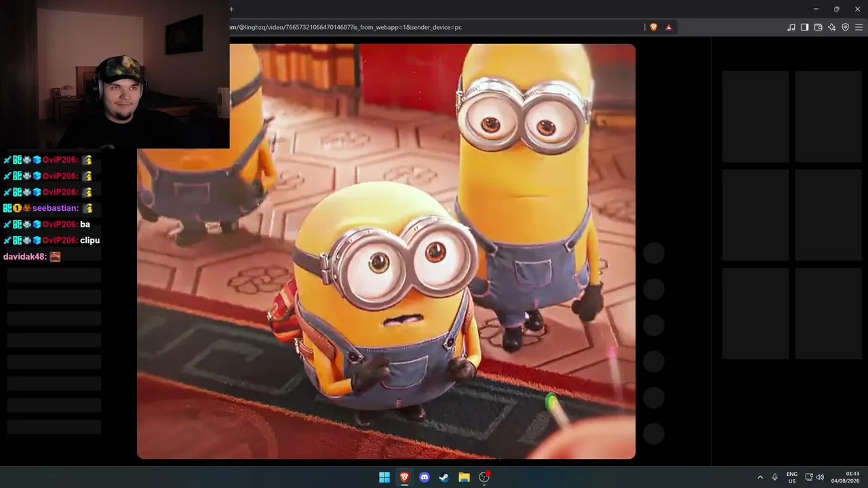Open Steam from the taskbar
The width and height of the screenshot is (868, 488).
pos(444,477)
